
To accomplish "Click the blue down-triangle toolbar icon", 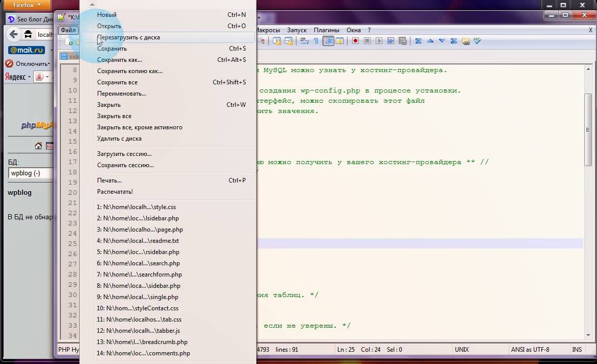I will pyautogui.click(x=442, y=41).
